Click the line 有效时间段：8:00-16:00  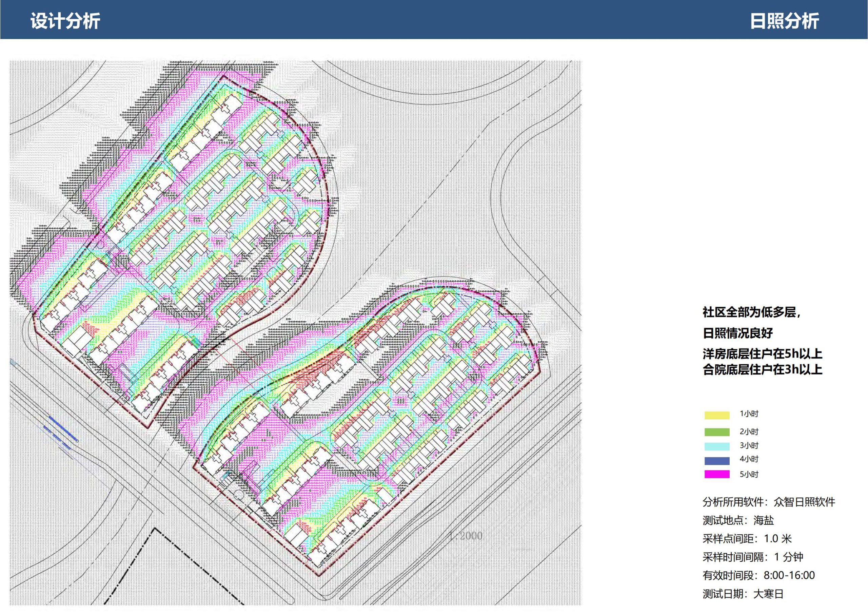[759, 575]
